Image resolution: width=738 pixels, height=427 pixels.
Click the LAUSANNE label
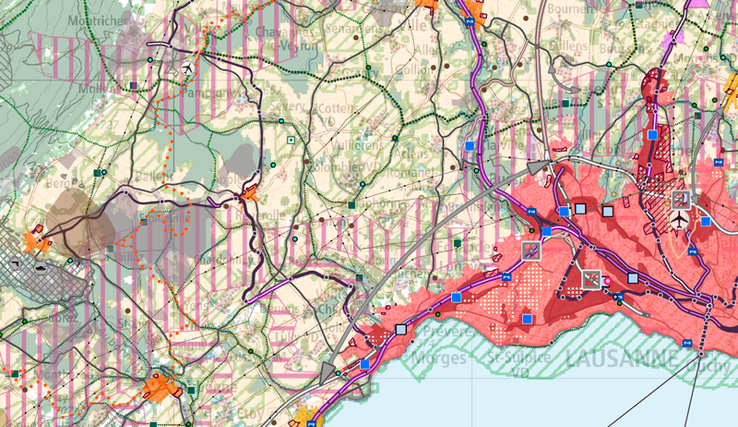point(623,360)
